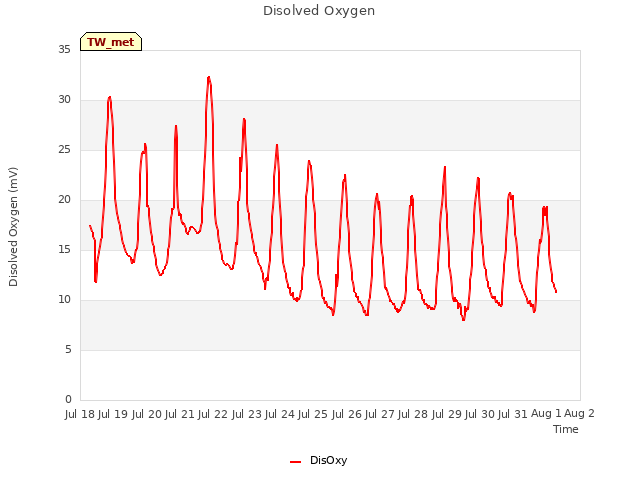Click the y-axis tick value 15
The height and width of the screenshot is (480, 640).
(x=64, y=249)
